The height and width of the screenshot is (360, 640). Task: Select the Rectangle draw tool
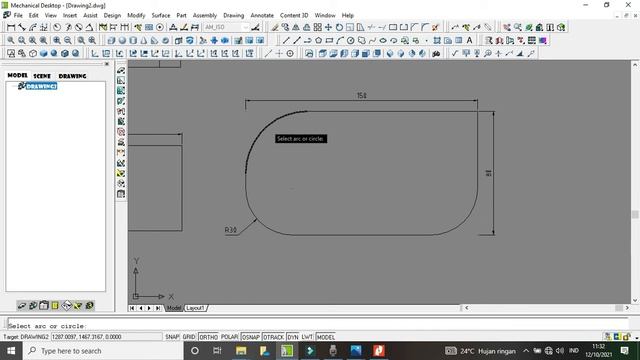[329, 40]
